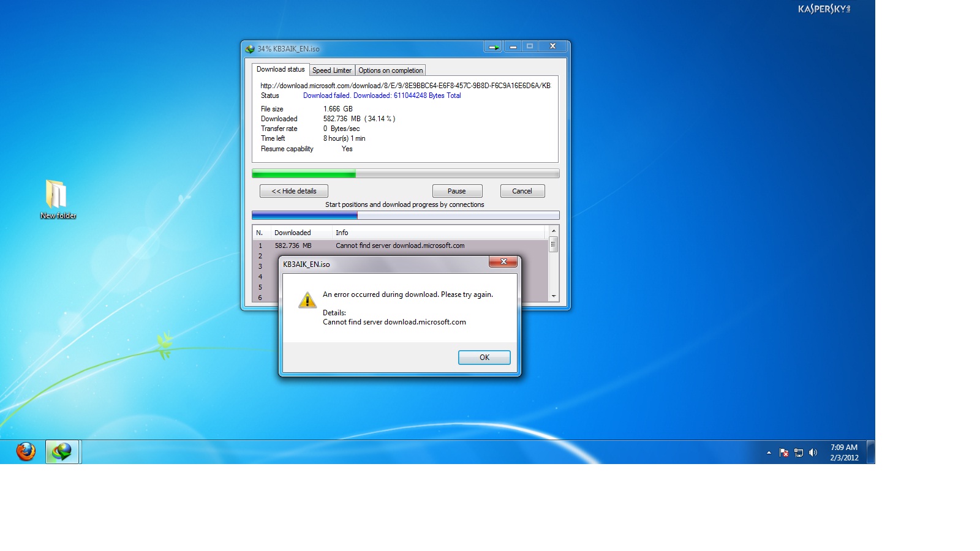Viewport: 980px width, 551px height.
Task: Open the Action Center flag icon
Action: pos(783,452)
